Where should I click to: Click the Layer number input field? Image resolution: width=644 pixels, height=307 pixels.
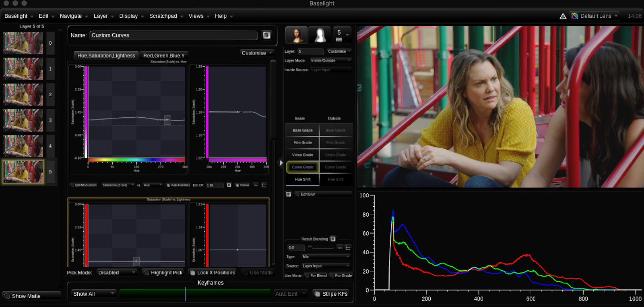coord(311,52)
